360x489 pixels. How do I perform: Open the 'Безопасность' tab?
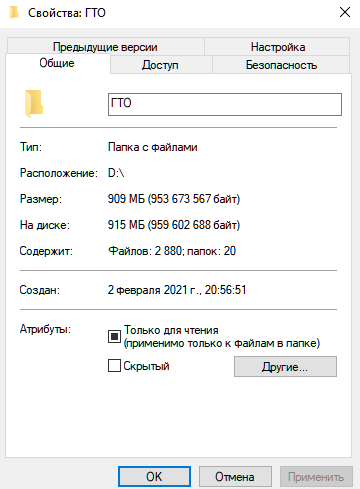point(281,65)
